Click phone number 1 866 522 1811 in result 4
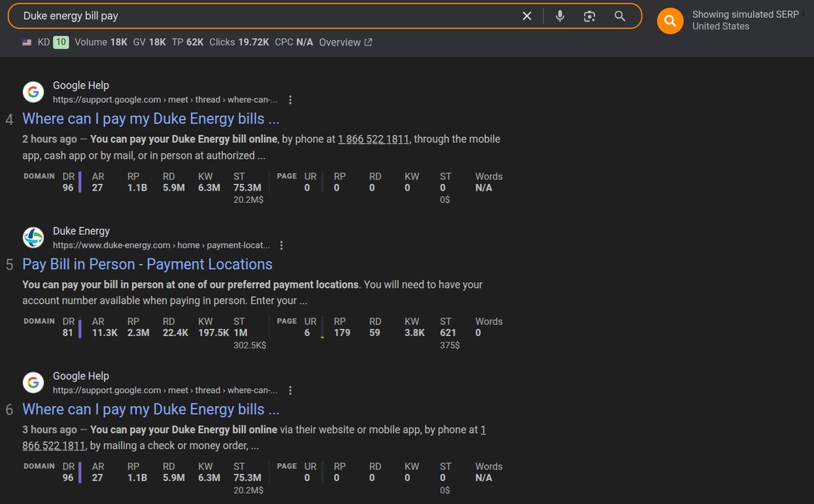814x504 pixels. click(x=374, y=139)
